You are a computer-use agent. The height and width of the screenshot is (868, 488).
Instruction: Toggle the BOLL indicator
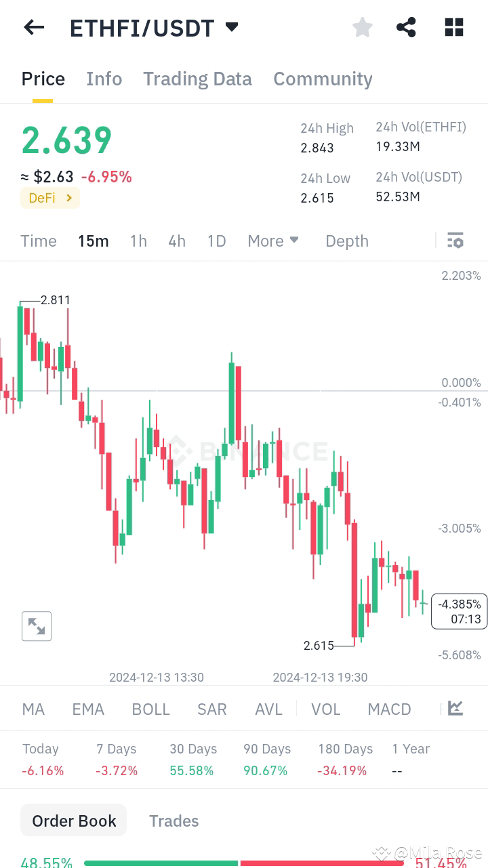click(x=150, y=709)
